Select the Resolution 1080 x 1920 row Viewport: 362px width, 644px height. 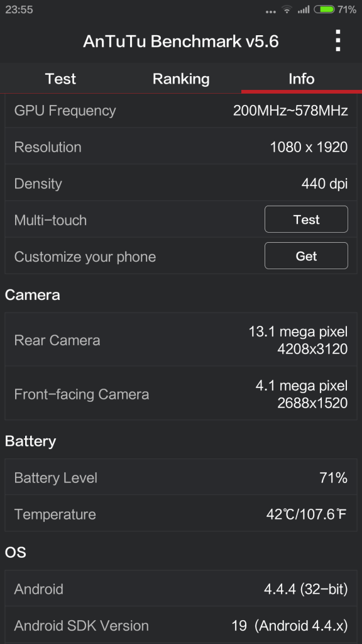tap(181, 147)
